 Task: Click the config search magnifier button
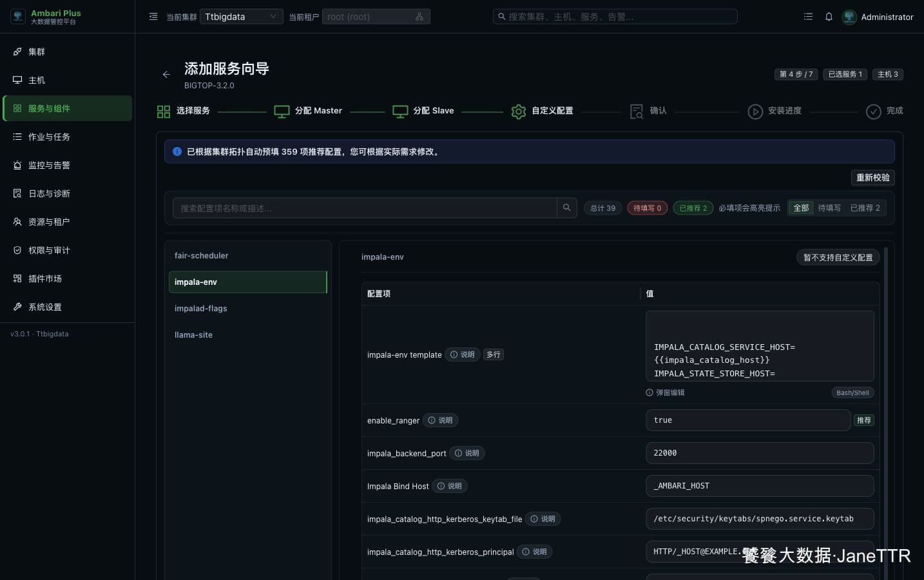click(x=567, y=208)
